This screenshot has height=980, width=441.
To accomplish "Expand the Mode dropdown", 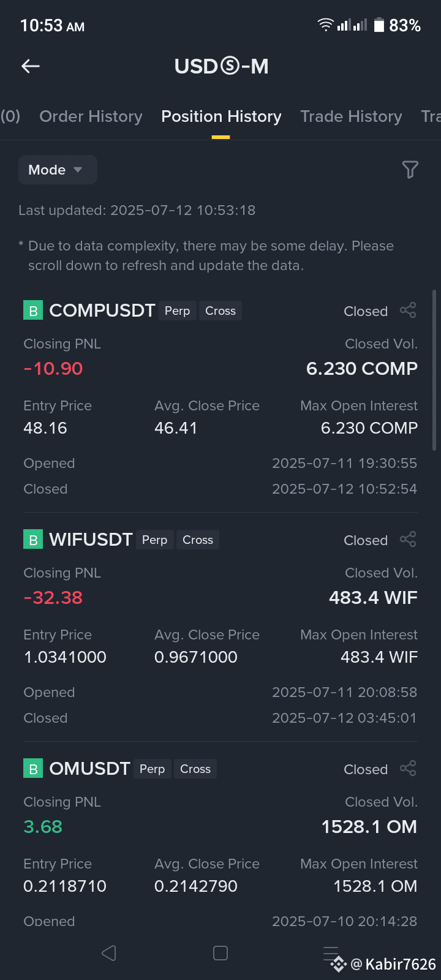I will pos(58,170).
